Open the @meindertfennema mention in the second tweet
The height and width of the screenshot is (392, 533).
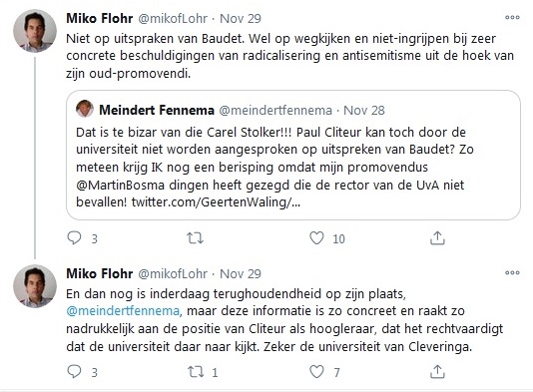[123, 311]
